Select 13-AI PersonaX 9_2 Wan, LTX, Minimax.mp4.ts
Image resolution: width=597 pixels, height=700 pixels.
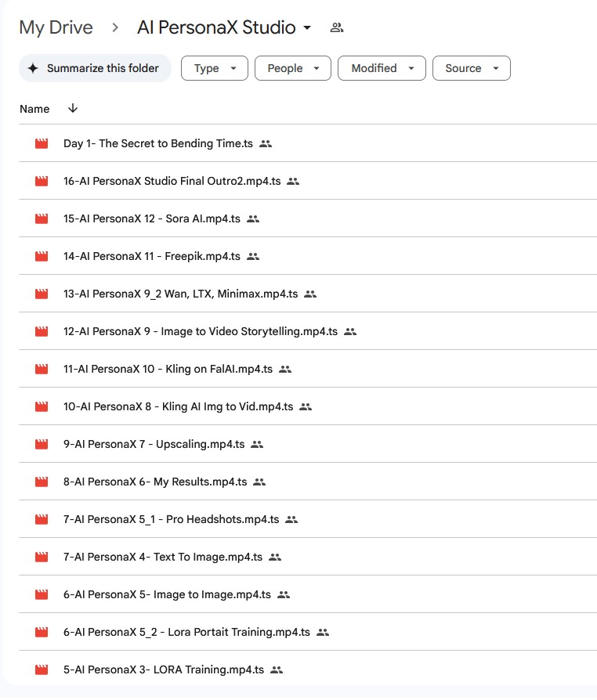click(308, 294)
